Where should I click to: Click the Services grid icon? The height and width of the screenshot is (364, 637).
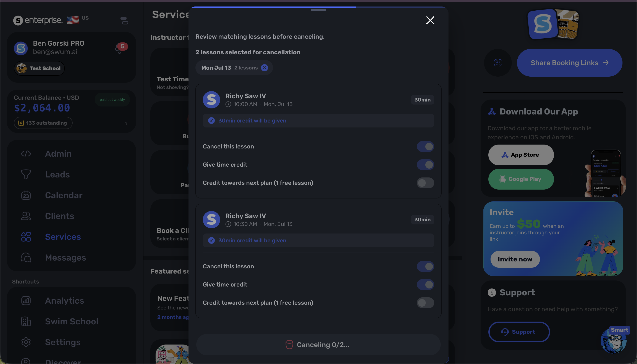(26, 237)
